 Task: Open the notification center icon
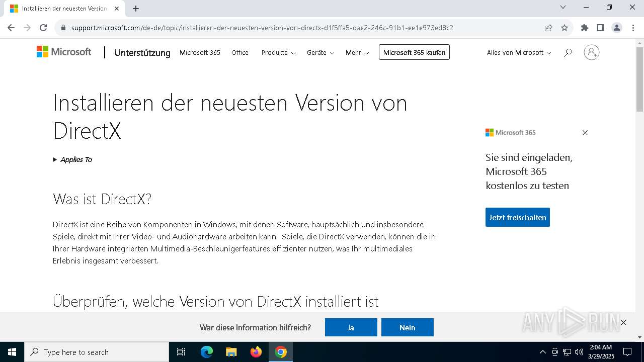(627, 352)
